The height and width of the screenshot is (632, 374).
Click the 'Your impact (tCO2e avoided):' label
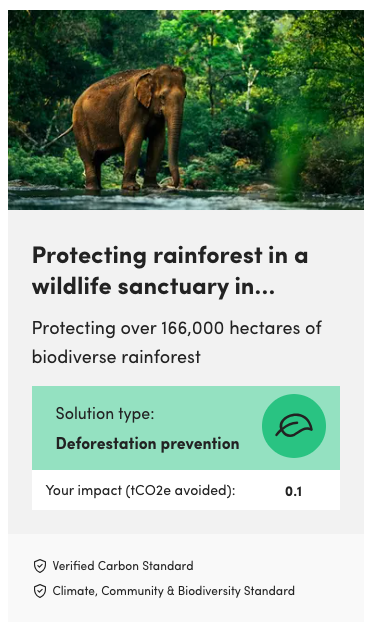coord(140,491)
